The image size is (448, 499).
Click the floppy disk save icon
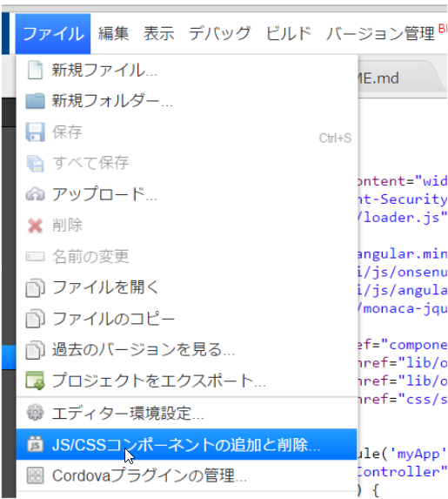tap(35, 131)
